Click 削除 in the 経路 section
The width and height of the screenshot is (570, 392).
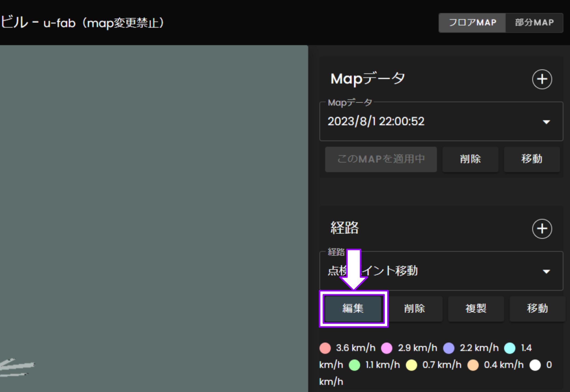pyautogui.click(x=415, y=309)
